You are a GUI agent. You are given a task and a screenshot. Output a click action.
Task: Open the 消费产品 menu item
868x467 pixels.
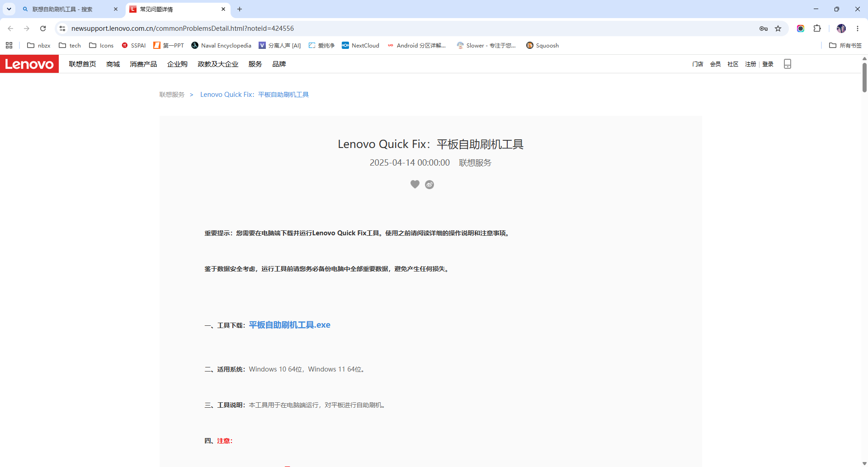(143, 64)
